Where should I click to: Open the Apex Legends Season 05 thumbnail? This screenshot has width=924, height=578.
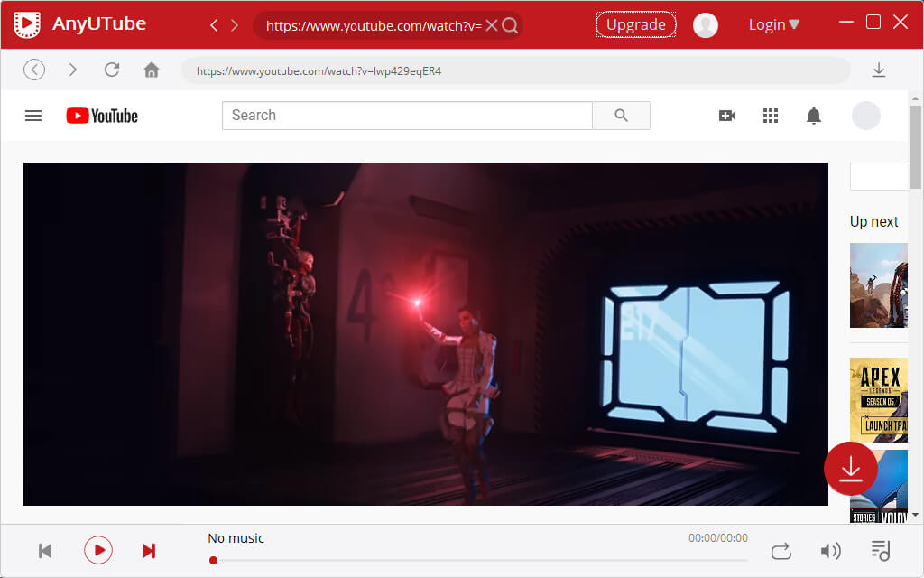click(x=879, y=400)
